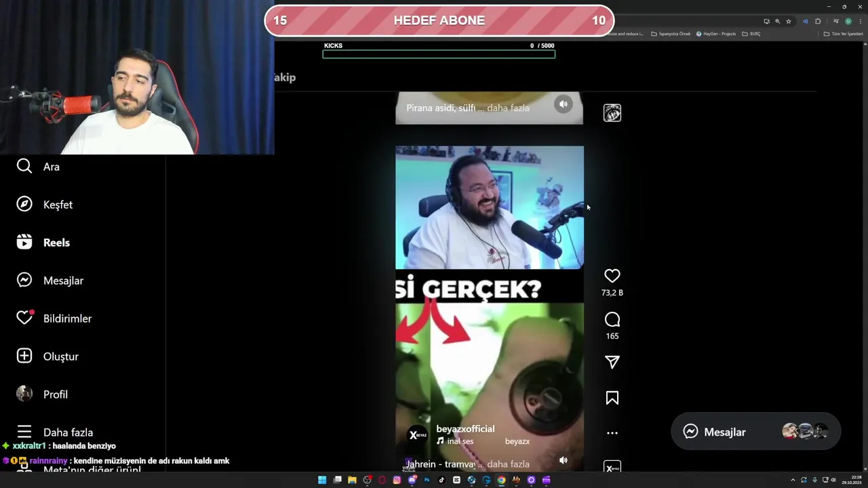Open HeyGen - Projects bookmark
The image size is (868, 488).
716,34
